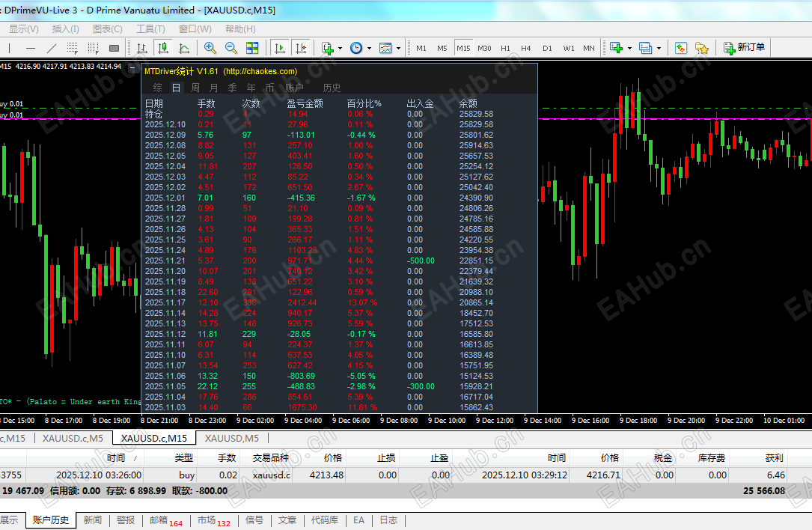Open the 市场 market terminal tab
This screenshot has width=812, height=530.
[213, 520]
